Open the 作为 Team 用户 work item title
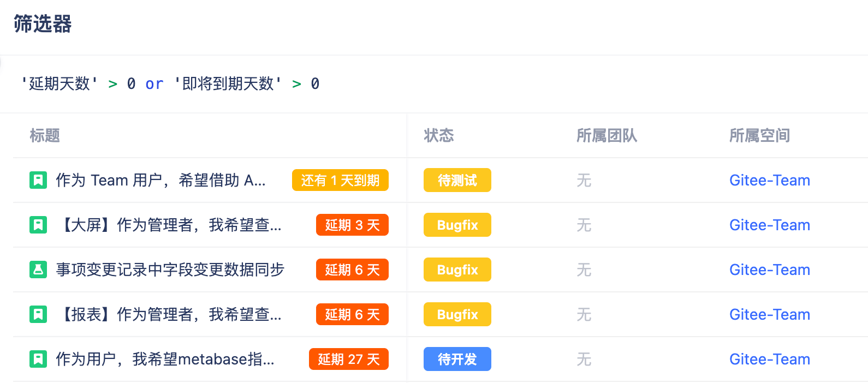Viewport: 868px width, 383px height. [160, 180]
